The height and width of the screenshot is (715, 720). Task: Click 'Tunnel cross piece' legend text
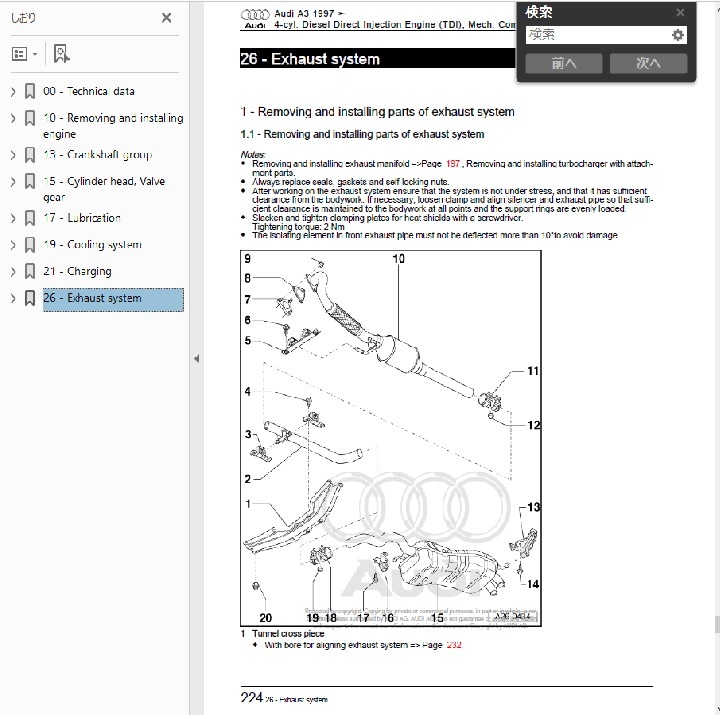[x=288, y=634]
